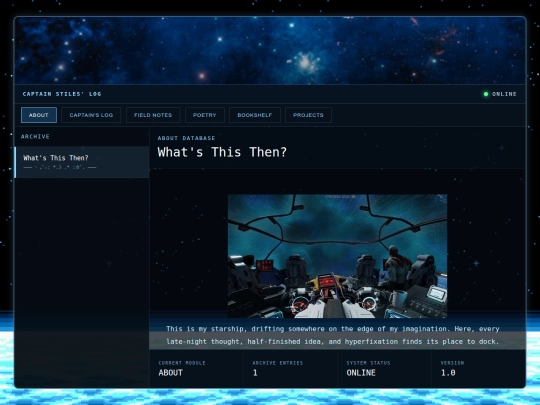540x405 pixels.
Task: Select the ABOUT tab
Action: [x=39, y=115]
